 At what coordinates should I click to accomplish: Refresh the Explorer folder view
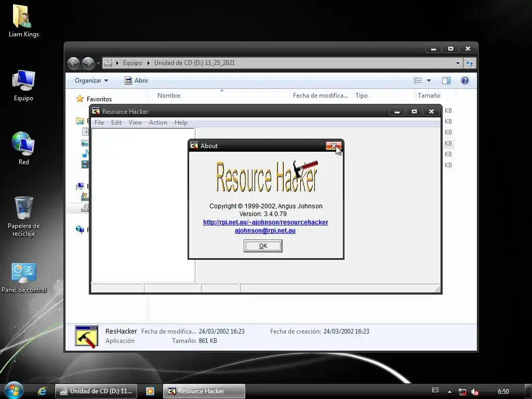(x=470, y=63)
